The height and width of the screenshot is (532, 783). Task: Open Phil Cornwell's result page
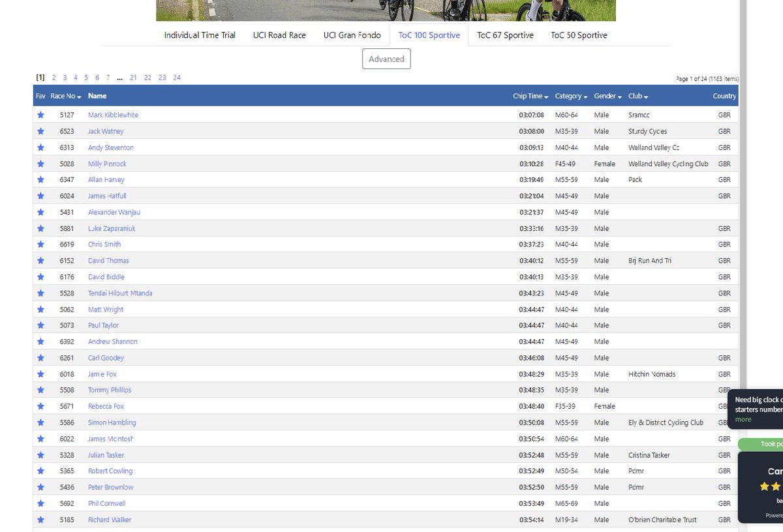click(x=106, y=503)
